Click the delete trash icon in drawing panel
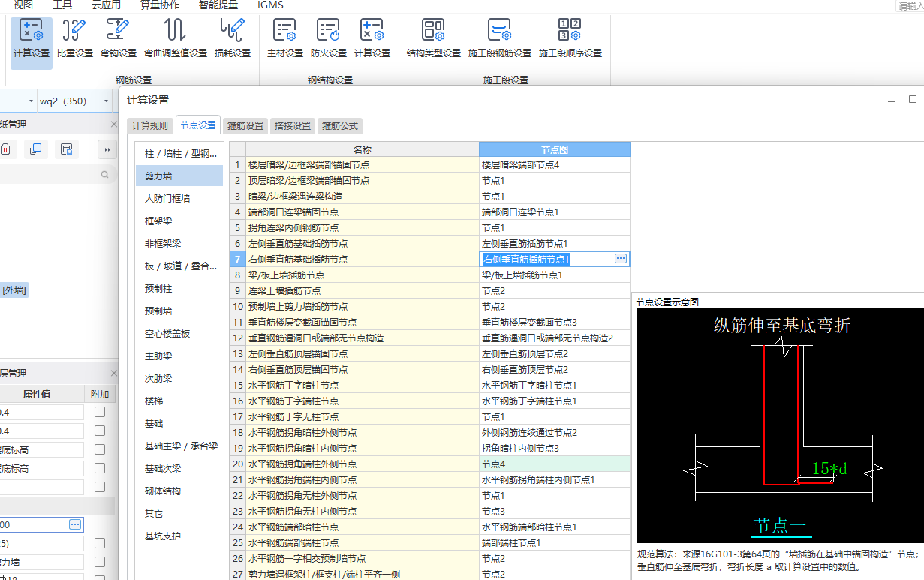This screenshot has width=924, height=580. coord(5,149)
